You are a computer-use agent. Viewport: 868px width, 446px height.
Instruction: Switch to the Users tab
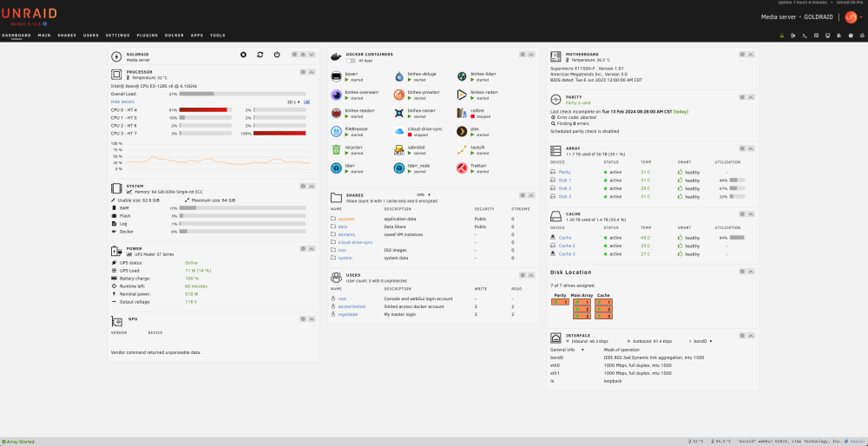[x=91, y=36]
